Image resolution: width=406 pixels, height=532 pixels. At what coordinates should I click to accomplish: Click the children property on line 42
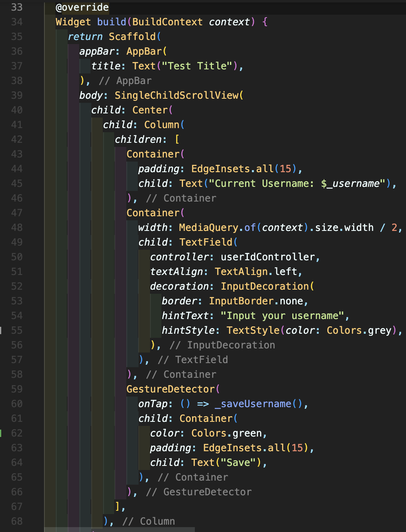pyautogui.click(x=138, y=140)
